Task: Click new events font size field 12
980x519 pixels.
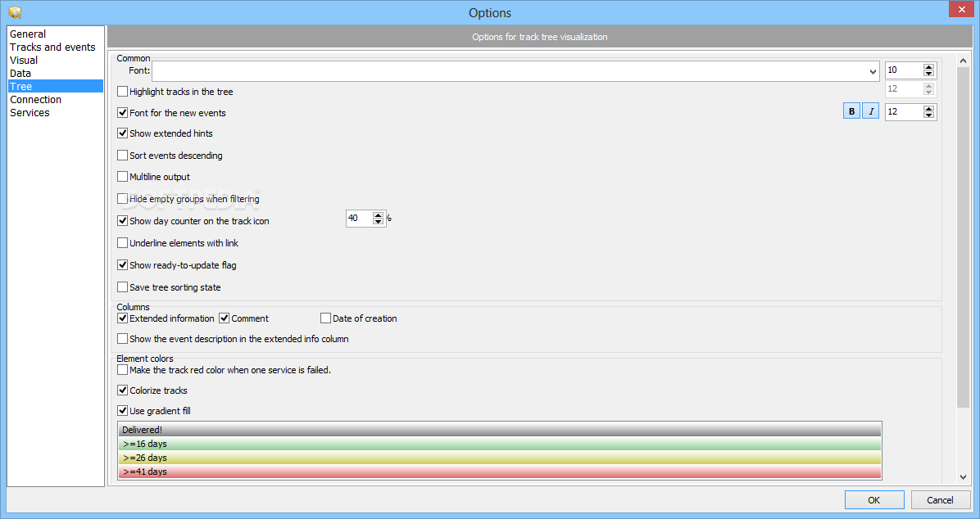Action: click(905, 112)
